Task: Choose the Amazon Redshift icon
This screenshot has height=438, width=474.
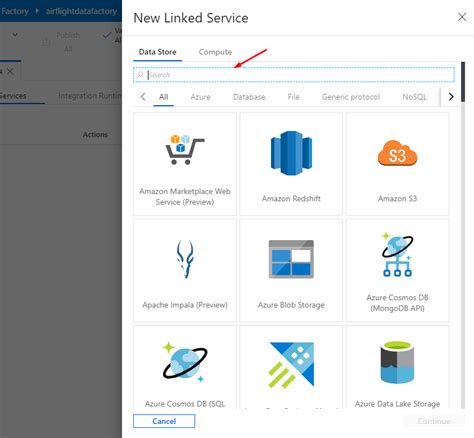Action: coord(291,153)
